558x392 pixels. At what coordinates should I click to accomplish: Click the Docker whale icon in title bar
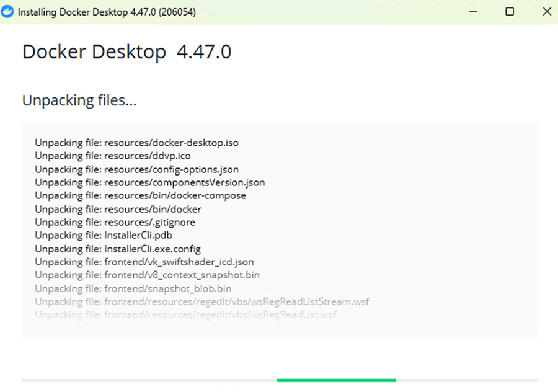coord(9,12)
